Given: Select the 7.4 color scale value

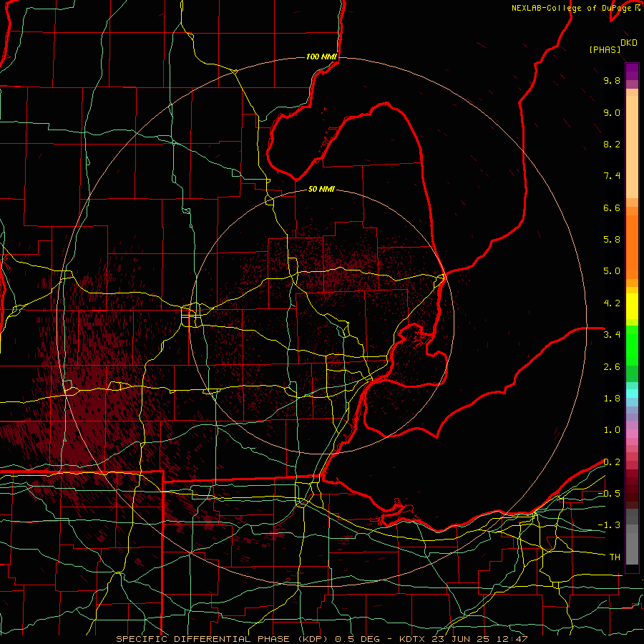Looking at the screenshot, I should [x=612, y=176].
